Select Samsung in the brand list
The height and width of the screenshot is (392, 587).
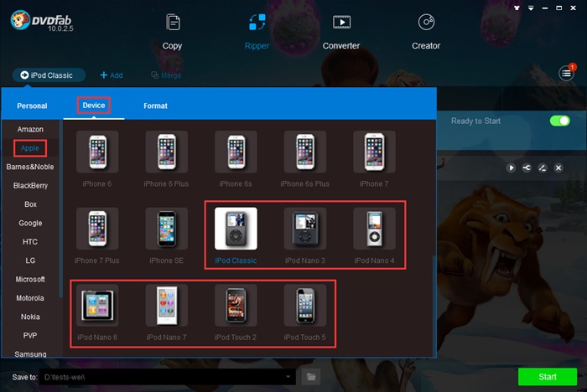(x=30, y=353)
